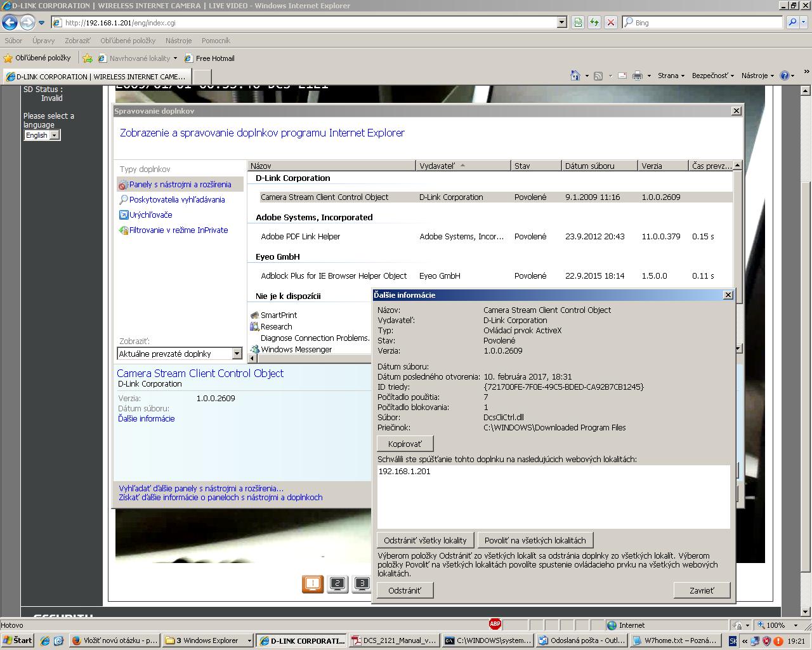Click the browser Forward arrow button

pos(27,23)
